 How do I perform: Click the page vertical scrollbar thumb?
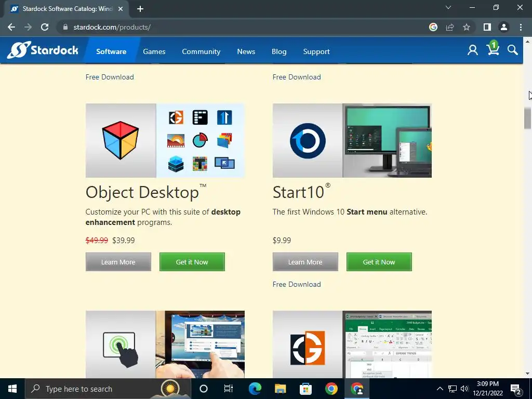527,118
